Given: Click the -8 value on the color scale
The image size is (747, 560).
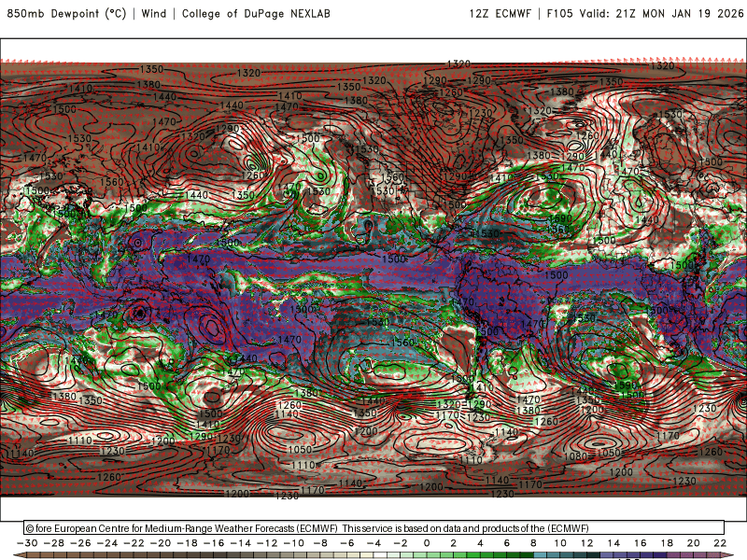Looking at the screenshot, I should click(320, 543).
